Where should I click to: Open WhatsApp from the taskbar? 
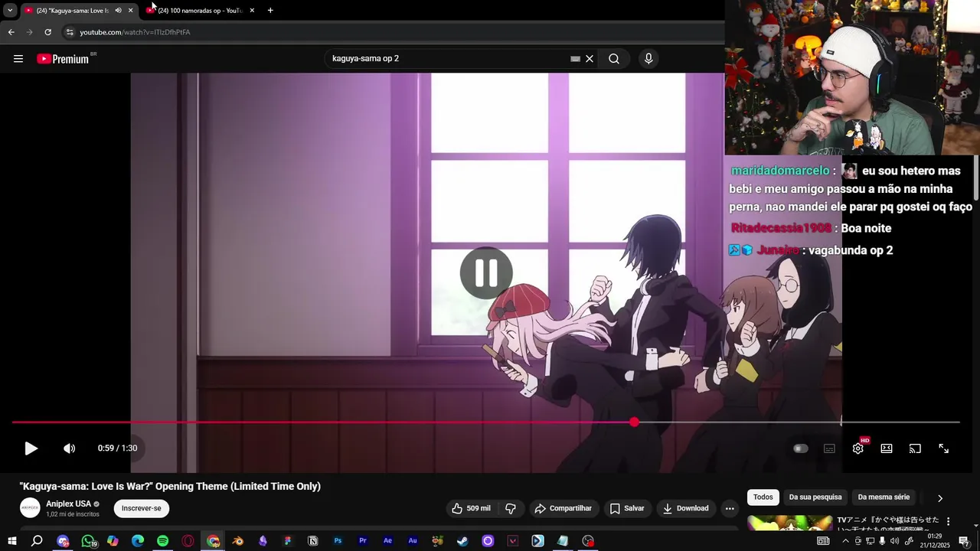(x=88, y=541)
